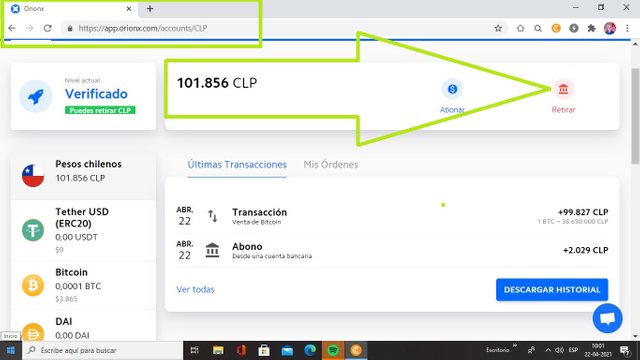Click the home extension icon in toolbar
The image size is (640, 360).
[520, 28]
